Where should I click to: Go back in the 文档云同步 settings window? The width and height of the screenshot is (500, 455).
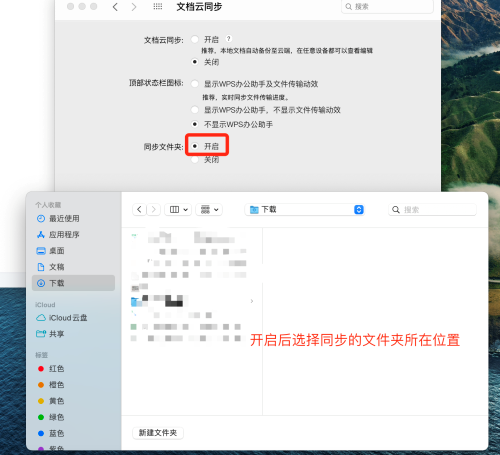115,7
